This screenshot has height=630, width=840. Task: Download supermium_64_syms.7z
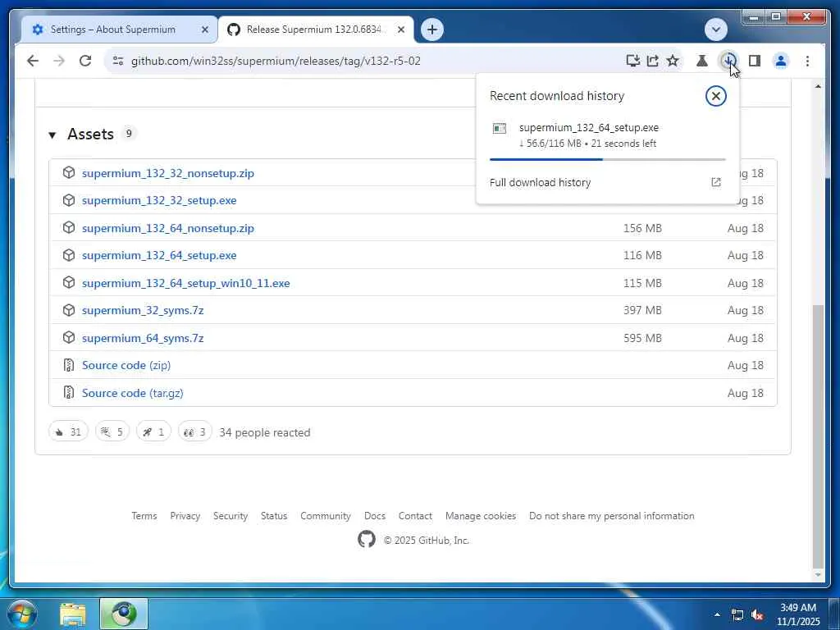(x=143, y=339)
